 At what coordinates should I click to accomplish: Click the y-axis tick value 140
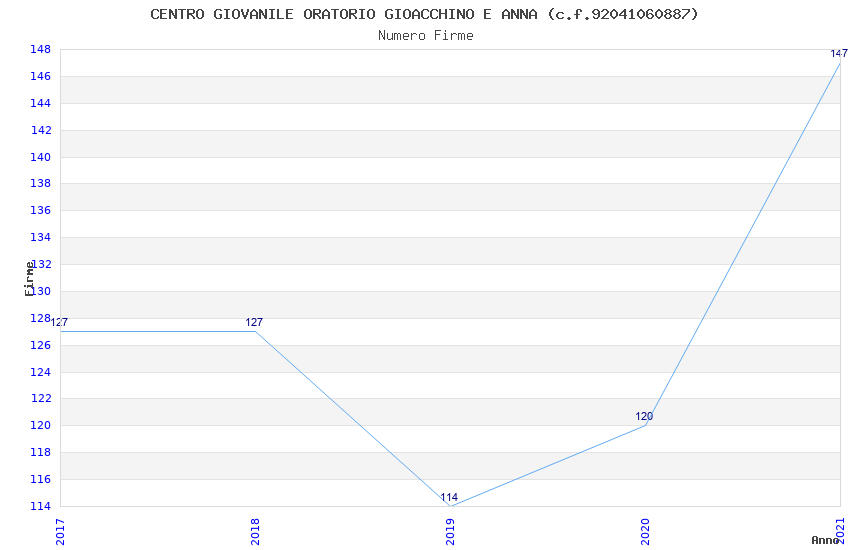click(x=40, y=157)
